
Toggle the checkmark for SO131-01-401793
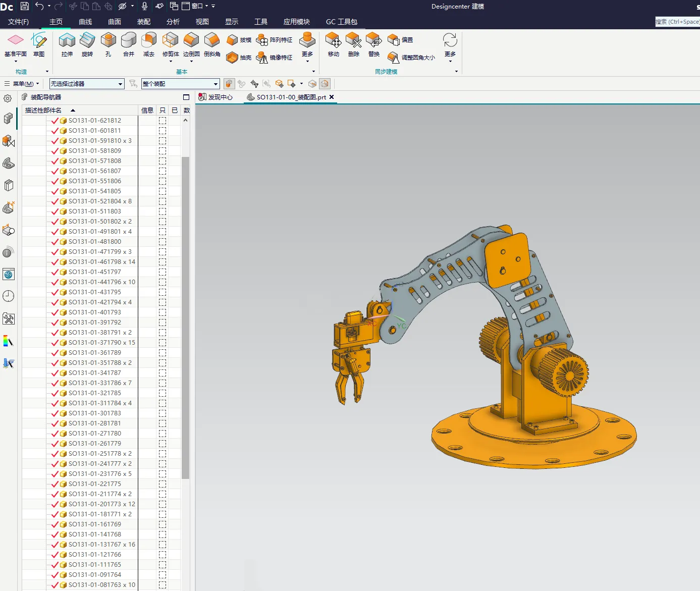tap(55, 312)
